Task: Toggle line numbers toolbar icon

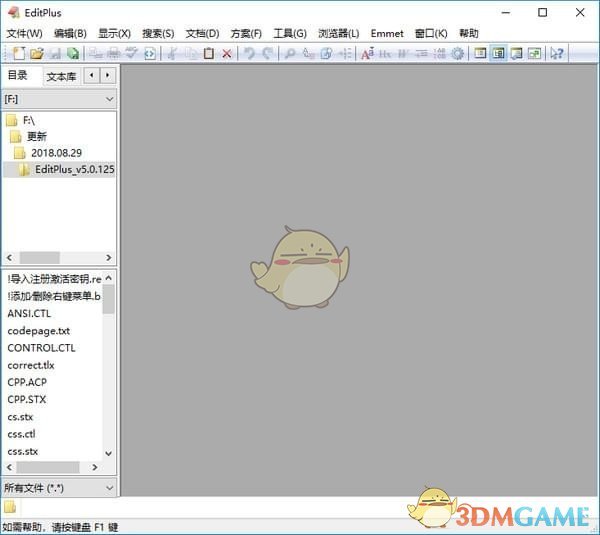Action: point(439,53)
